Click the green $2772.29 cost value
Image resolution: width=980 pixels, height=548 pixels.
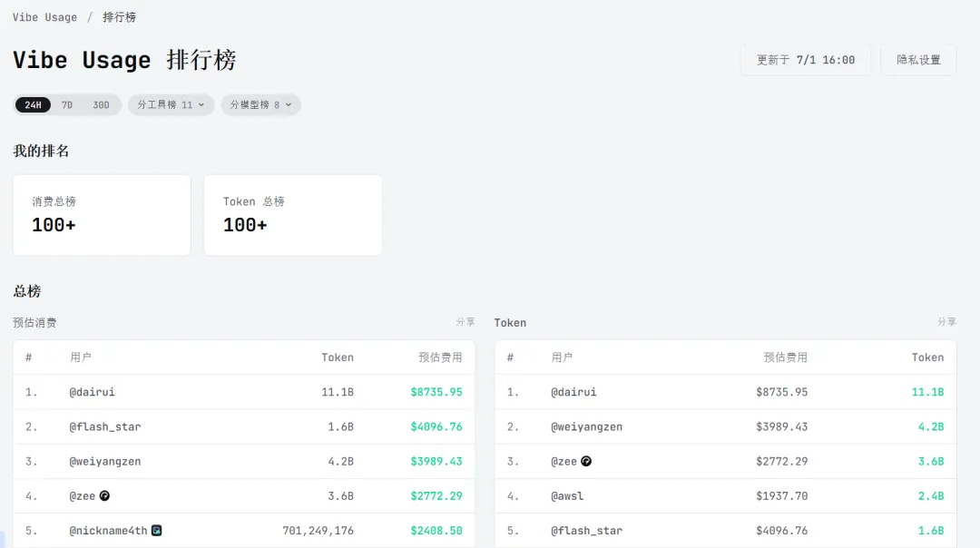[436, 496]
